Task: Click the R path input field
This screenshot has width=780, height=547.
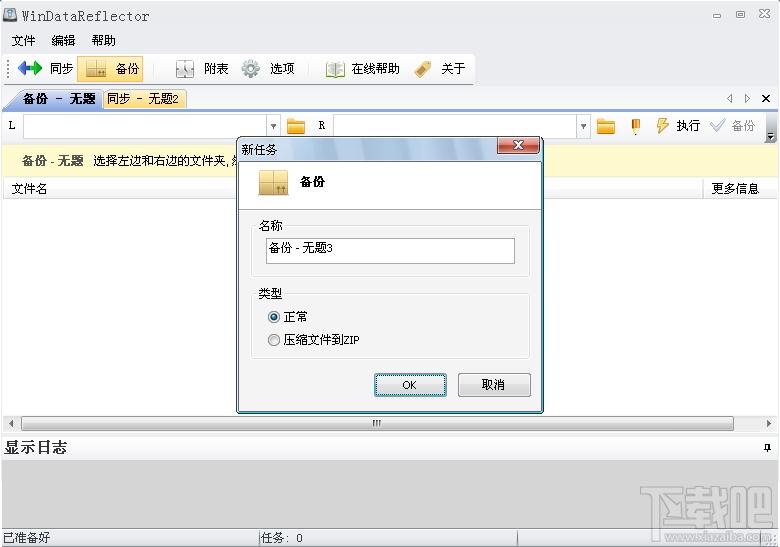Action: tap(455, 126)
